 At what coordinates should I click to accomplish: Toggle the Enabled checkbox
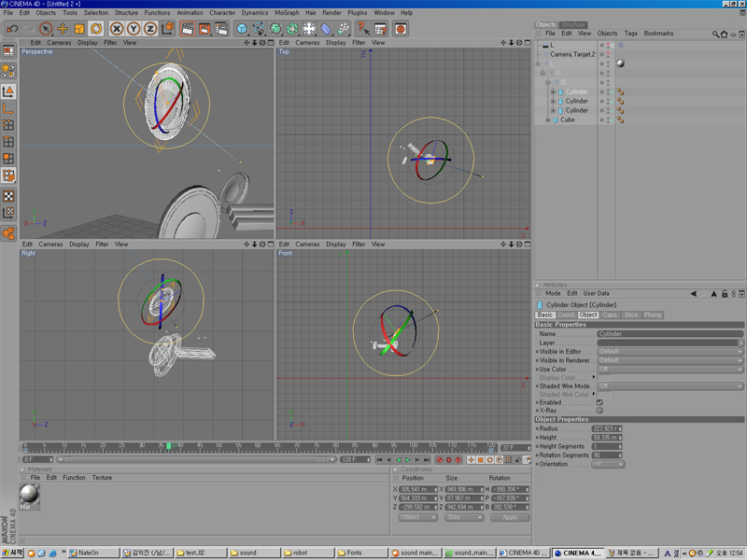[599, 403]
